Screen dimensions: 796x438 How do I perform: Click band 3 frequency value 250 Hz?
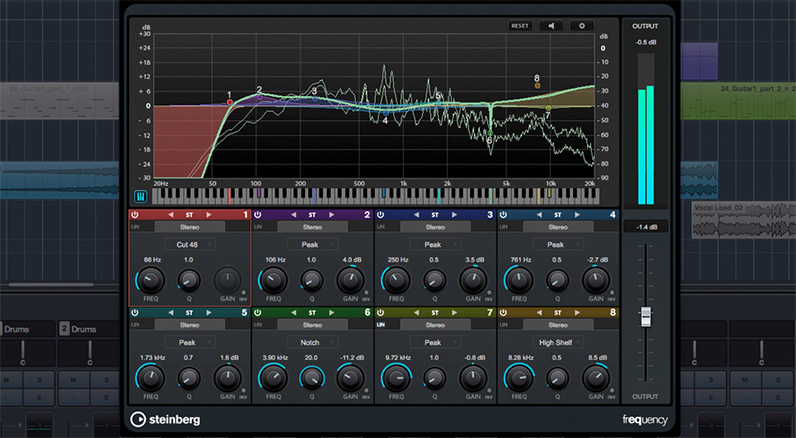[397, 259]
